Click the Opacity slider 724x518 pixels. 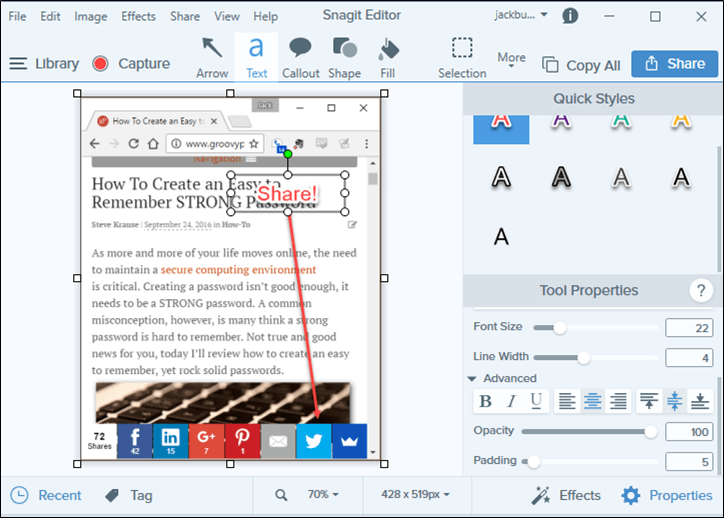click(590, 432)
